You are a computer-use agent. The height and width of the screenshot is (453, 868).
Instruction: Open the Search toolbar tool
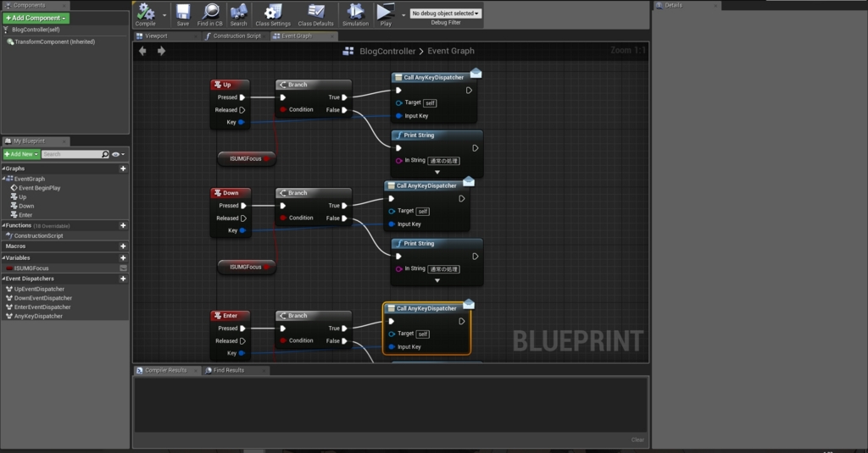(238, 15)
